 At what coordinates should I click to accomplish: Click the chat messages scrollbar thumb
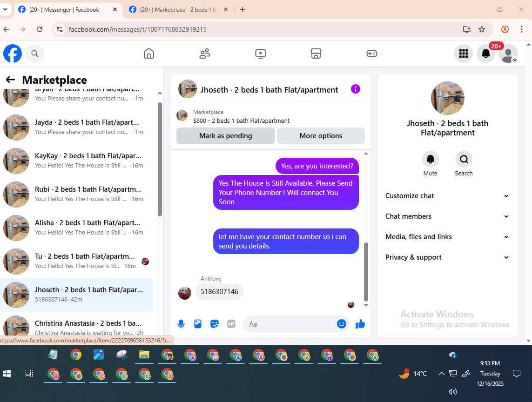[x=366, y=272]
